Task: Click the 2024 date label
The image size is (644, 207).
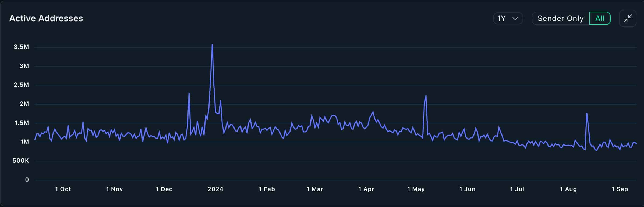Action: point(215,189)
